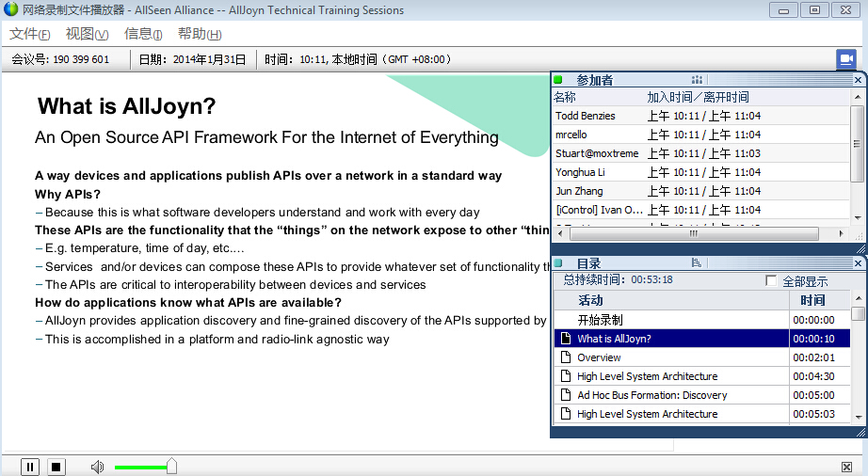This screenshot has width=868, height=476.
Task: Click the 目录 panel header indicator icon
Action: coord(558,263)
